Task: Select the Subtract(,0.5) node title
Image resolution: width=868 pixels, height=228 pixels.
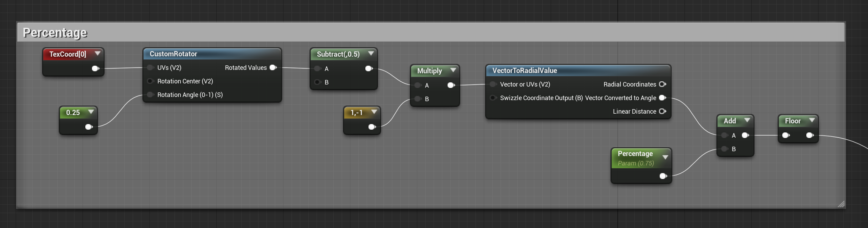Action: click(x=338, y=54)
